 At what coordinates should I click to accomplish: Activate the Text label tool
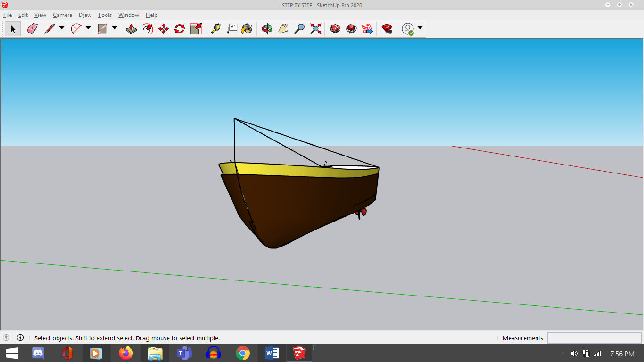(x=231, y=29)
